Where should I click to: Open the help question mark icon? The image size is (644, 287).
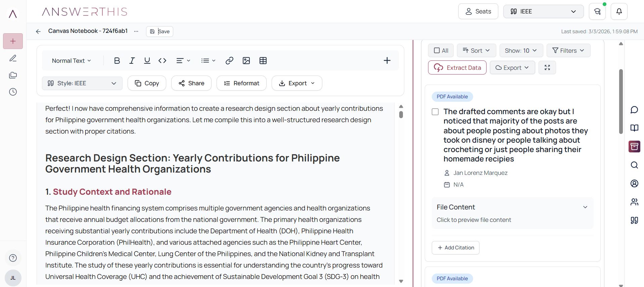13,258
